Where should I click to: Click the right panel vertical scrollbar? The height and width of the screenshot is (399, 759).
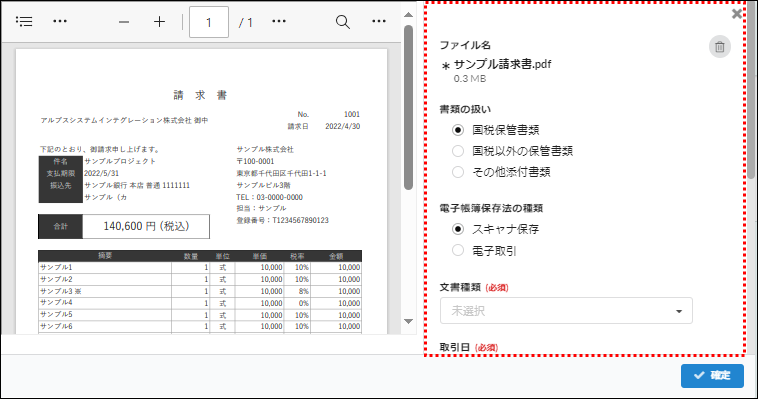tap(752, 90)
